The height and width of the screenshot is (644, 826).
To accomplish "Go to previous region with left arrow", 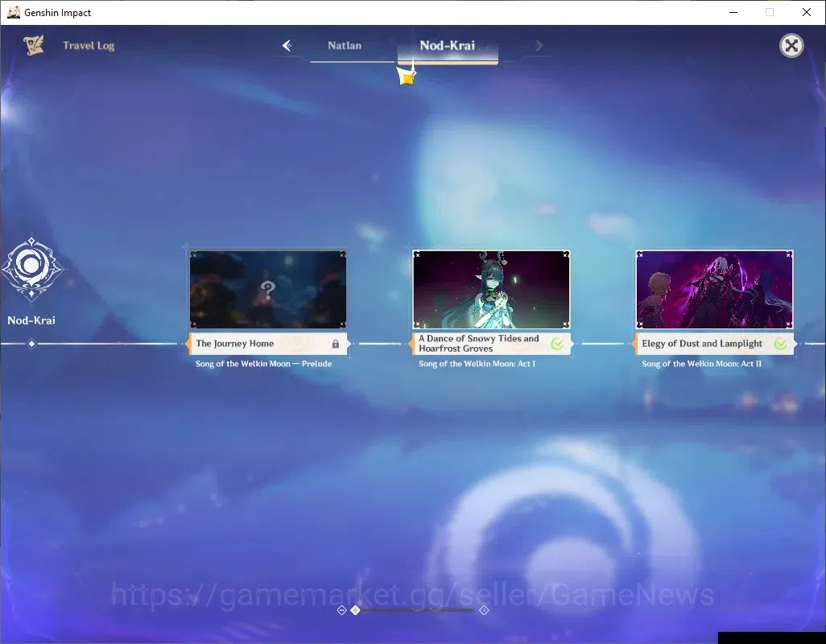I will [x=287, y=46].
